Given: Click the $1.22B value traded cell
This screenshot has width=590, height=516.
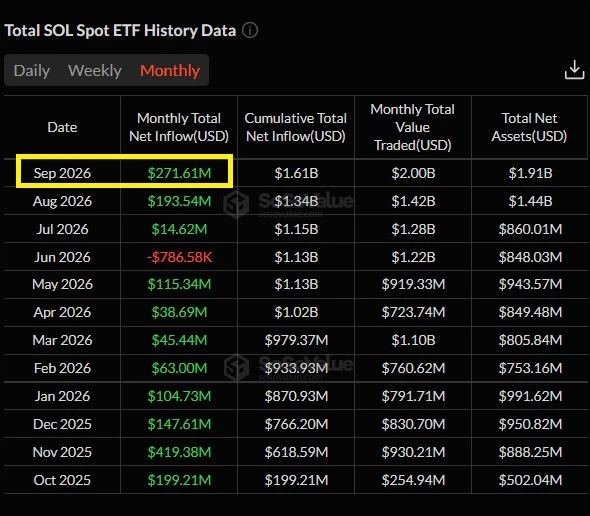Looking at the screenshot, I should [x=413, y=257].
